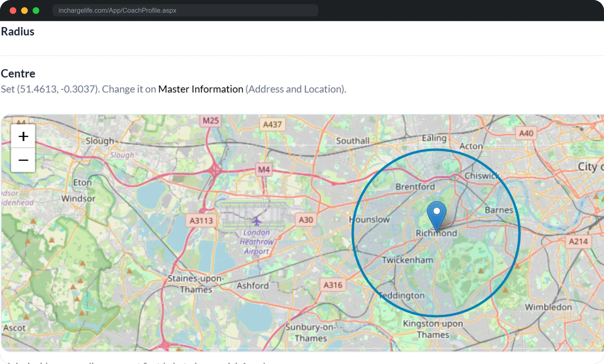Click the Centre heading
The height and width of the screenshot is (364, 604).
coord(18,73)
